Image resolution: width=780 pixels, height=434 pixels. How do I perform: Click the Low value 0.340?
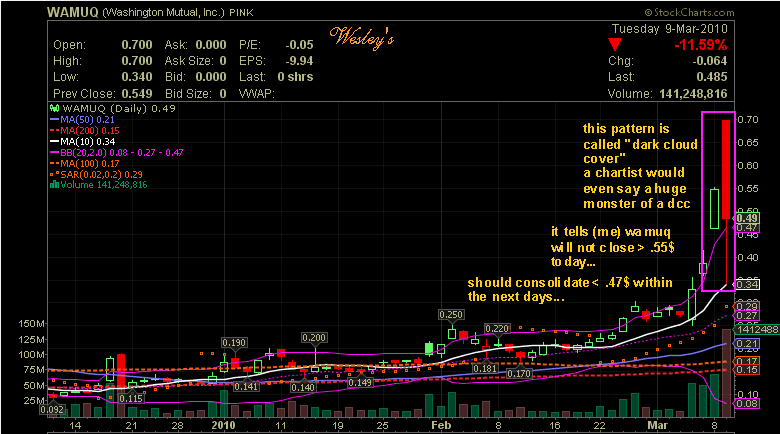137,77
